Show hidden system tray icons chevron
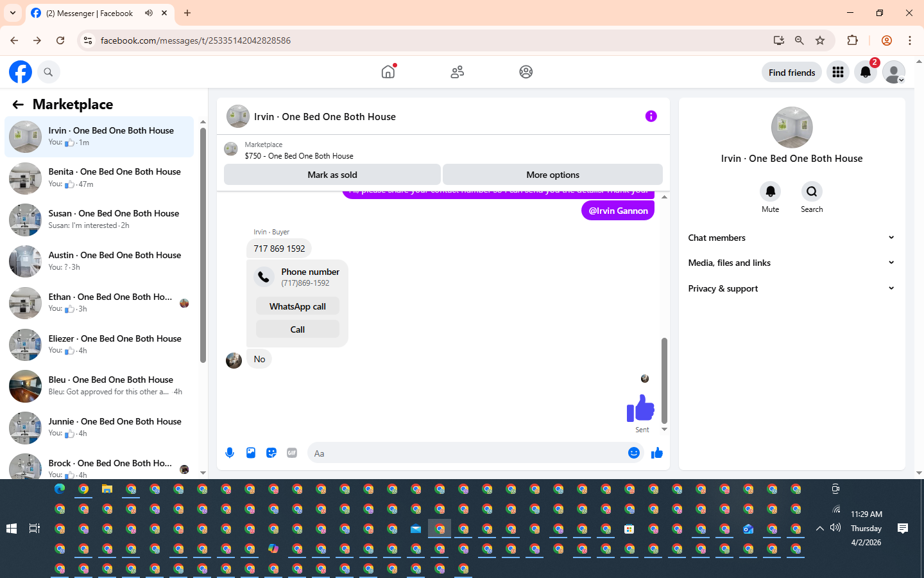Viewport: 924px width, 578px height. [819, 529]
